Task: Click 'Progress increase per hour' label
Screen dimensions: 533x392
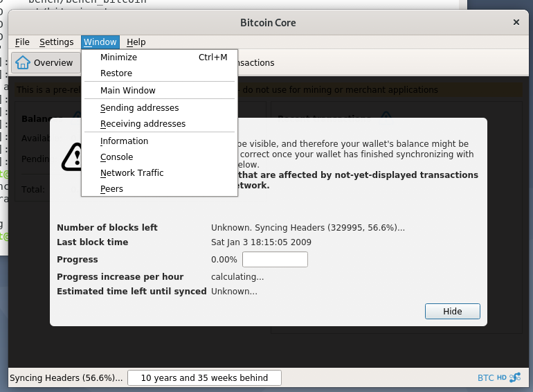Action: tap(120, 277)
